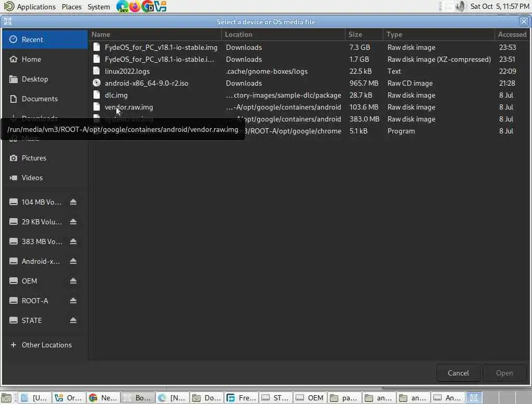The width and height of the screenshot is (532, 404).
Task: Eject the 29 KB volume
Action: [x=73, y=222]
